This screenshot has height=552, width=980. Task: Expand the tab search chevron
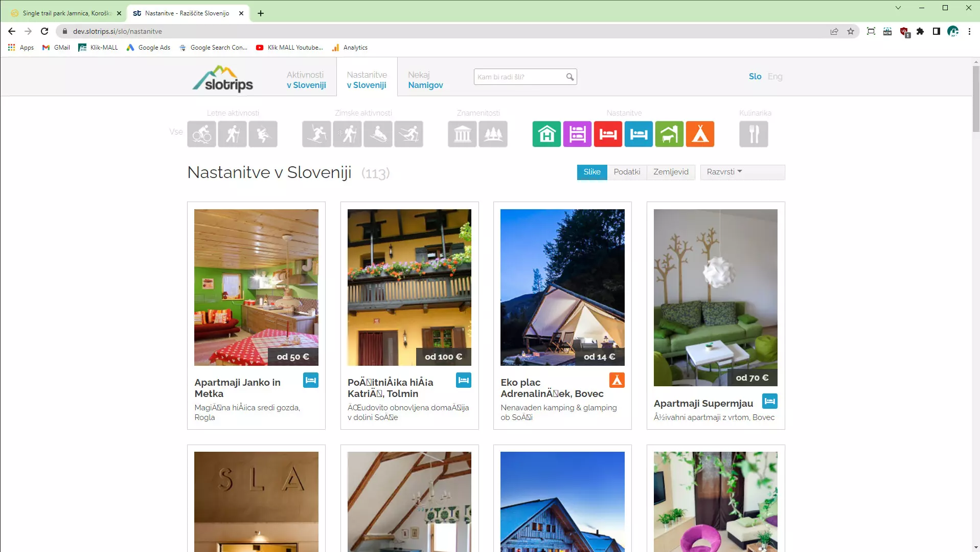(898, 8)
